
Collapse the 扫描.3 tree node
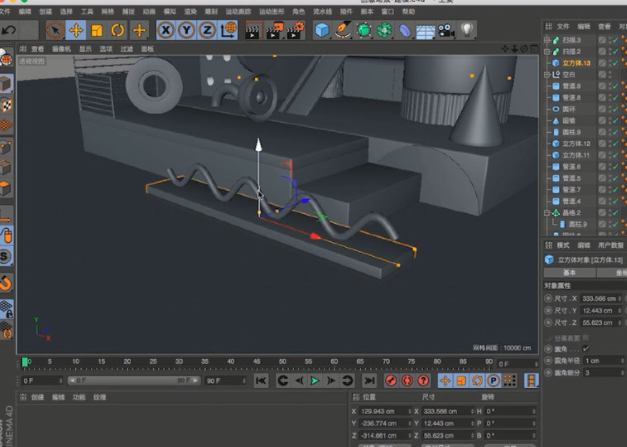pyautogui.click(x=547, y=40)
